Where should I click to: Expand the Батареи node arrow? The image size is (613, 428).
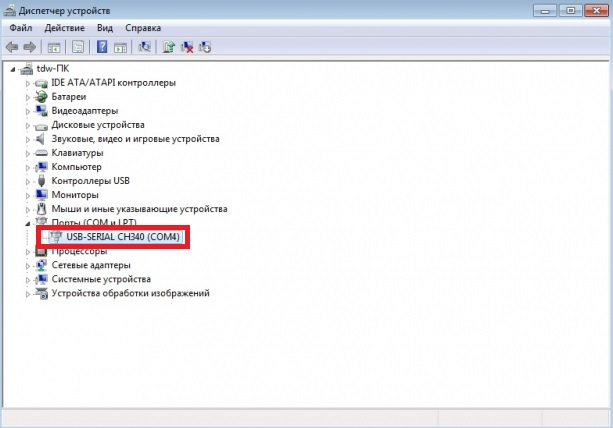pos(28,97)
